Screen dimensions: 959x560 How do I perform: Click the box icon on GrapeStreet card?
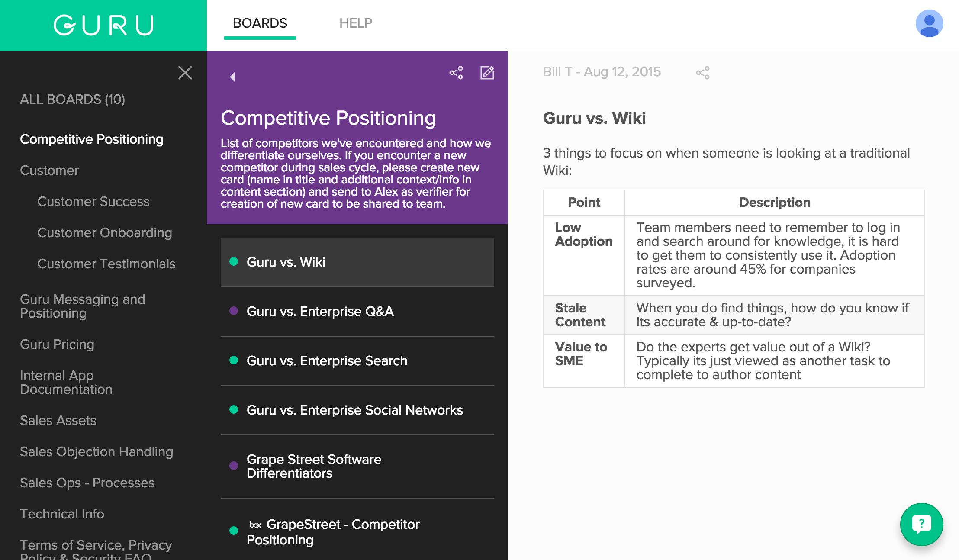point(255,525)
